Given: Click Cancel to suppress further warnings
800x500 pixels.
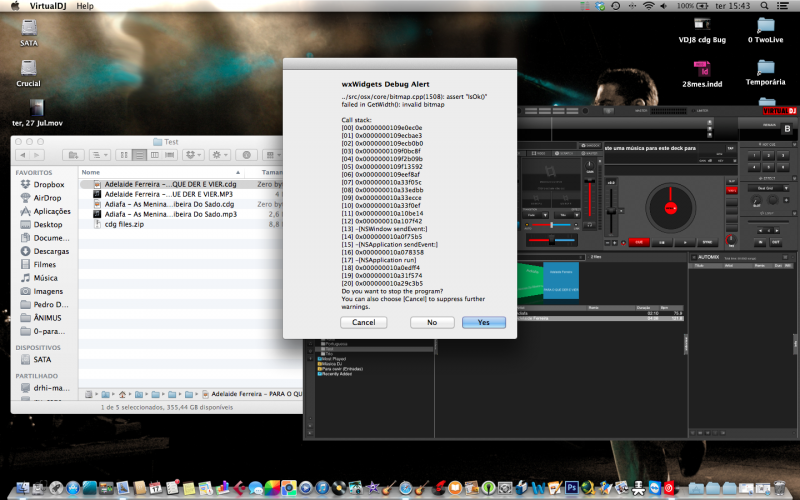Looking at the screenshot, I should click(363, 322).
